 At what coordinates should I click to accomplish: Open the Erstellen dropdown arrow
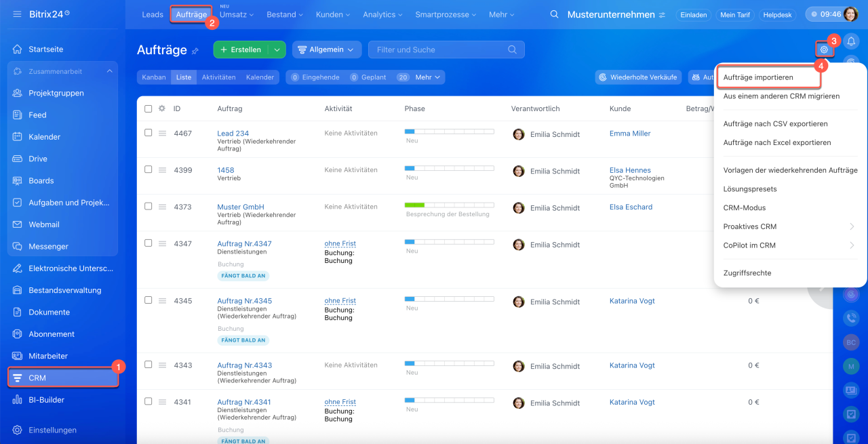[x=277, y=49]
